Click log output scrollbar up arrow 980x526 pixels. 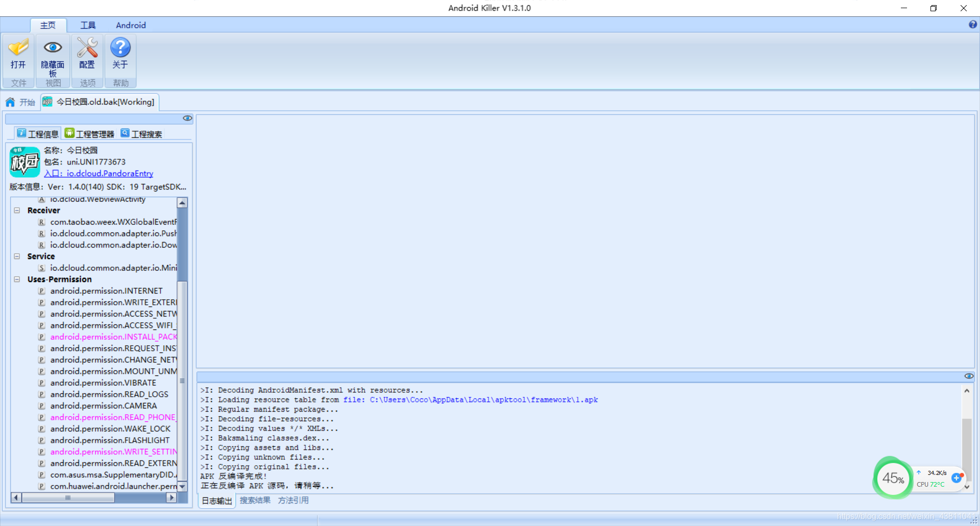point(967,391)
